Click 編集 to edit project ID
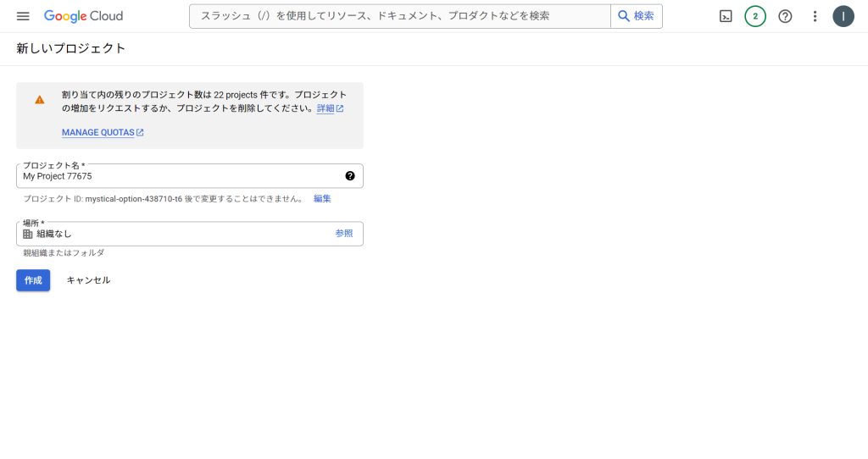868x459 pixels. [322, 198]
